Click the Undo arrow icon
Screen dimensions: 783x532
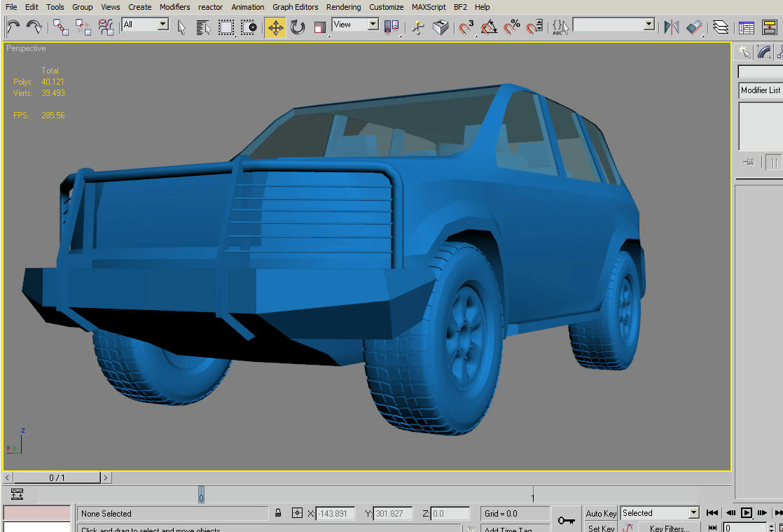point(14,27)
